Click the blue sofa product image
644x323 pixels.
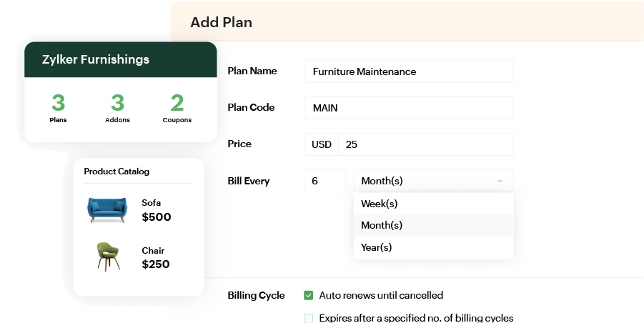(106, 209)
